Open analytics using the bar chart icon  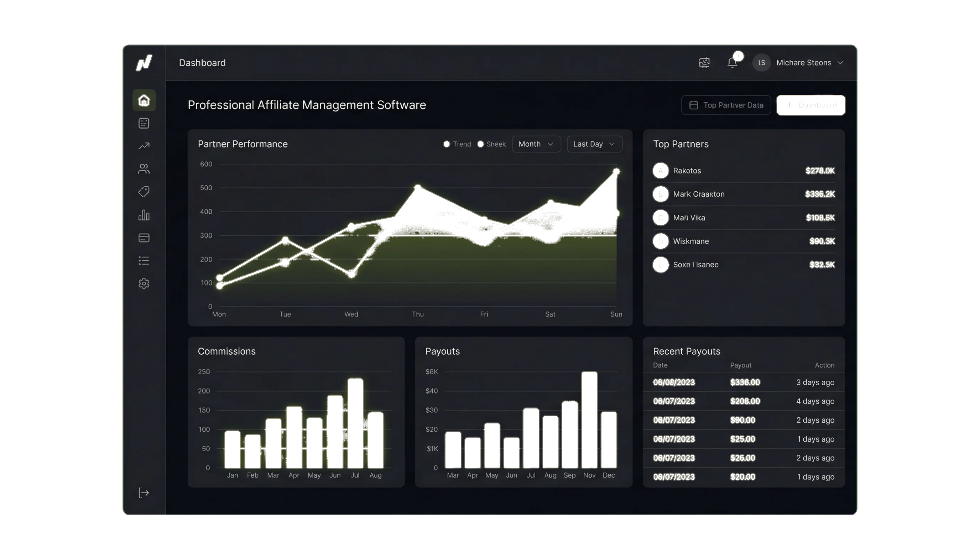(x=144, y=215)
